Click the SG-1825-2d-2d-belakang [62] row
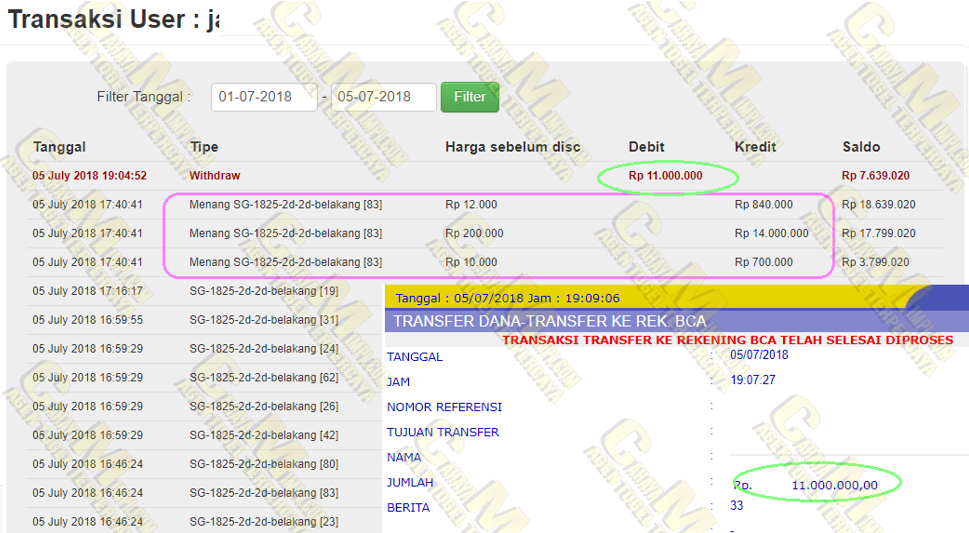969x533 pixels. tap(264, 378)
